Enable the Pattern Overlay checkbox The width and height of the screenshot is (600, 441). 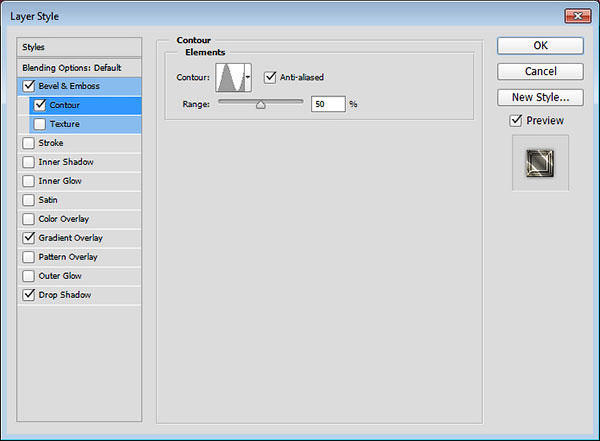click(x=29, y=257)
